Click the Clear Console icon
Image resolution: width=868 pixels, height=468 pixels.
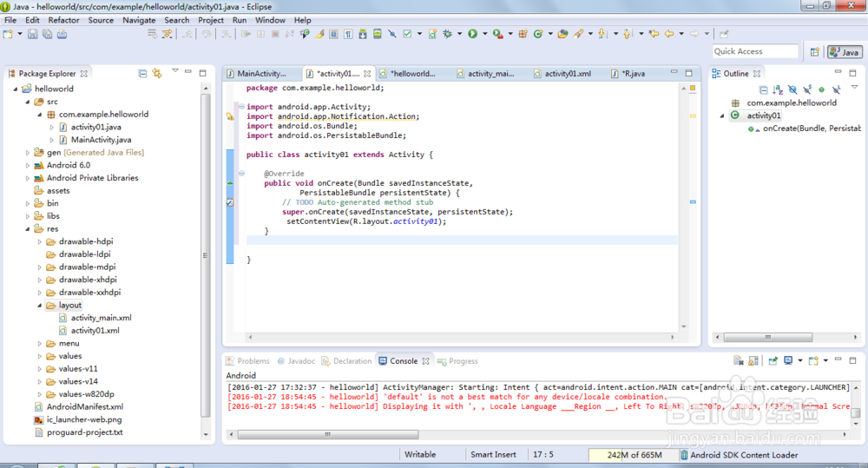pos(739,361)
